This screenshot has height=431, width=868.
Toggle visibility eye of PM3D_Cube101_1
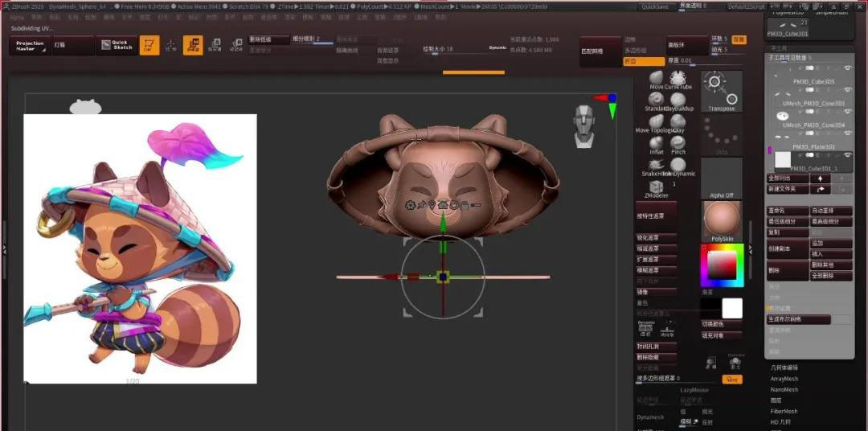coord(847,155)
